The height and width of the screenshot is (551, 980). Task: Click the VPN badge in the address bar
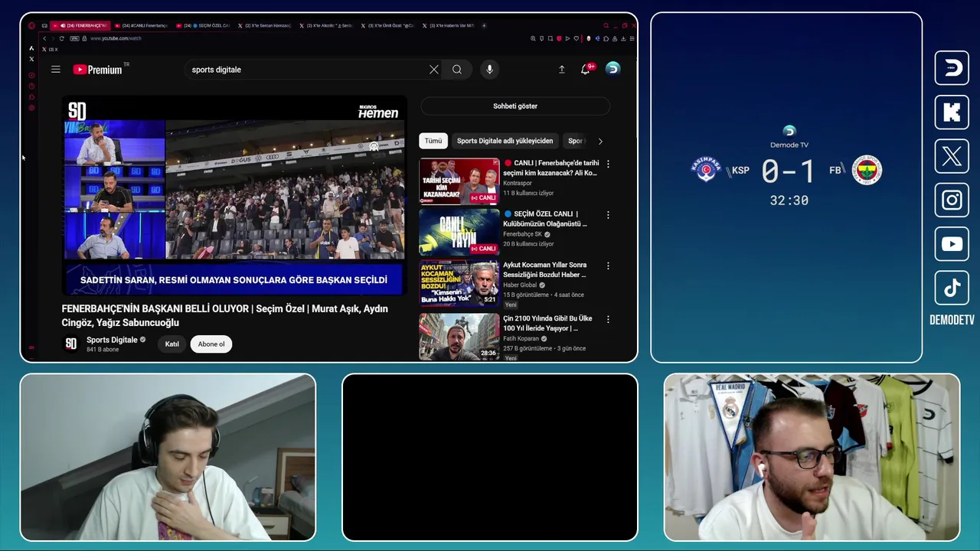(x=74, y=38)
